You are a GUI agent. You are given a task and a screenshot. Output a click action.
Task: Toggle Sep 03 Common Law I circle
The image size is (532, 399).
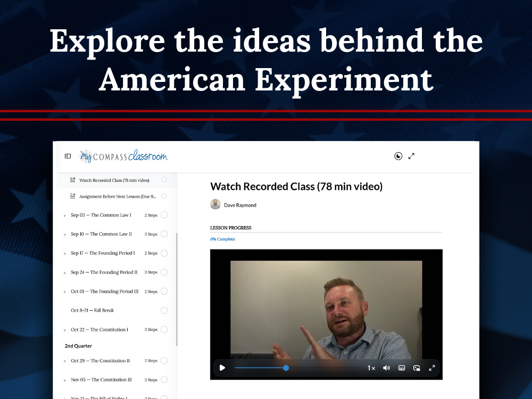tap(164, 215)
